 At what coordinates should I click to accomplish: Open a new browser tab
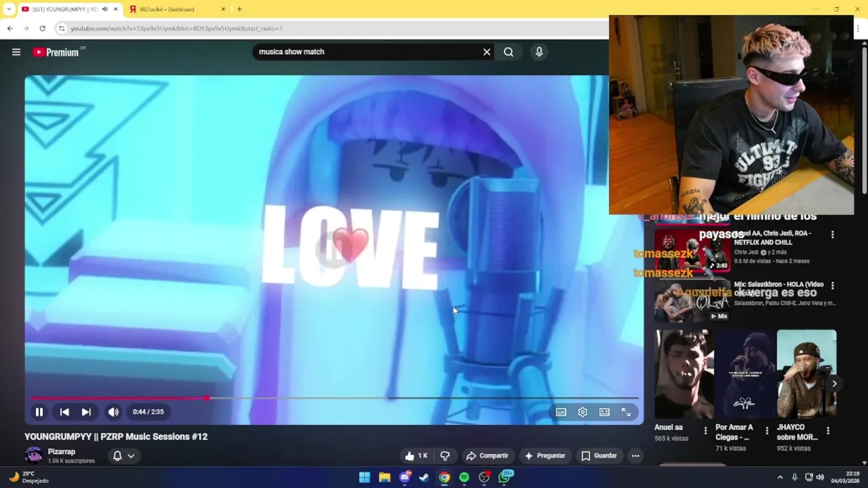(239, 9)
